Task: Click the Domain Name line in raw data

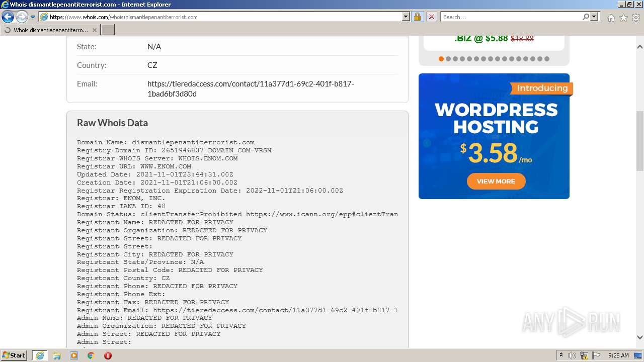Action: point(166,142)
